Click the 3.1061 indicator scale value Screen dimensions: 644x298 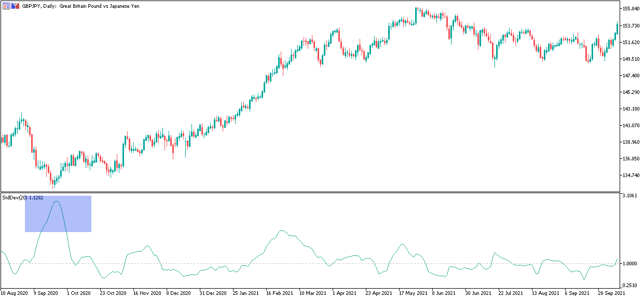click(x=631, y=196)
